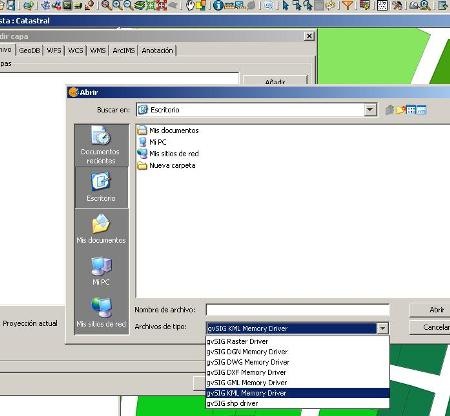Click the gray previous-zoom arrow icon

point(172,5)
